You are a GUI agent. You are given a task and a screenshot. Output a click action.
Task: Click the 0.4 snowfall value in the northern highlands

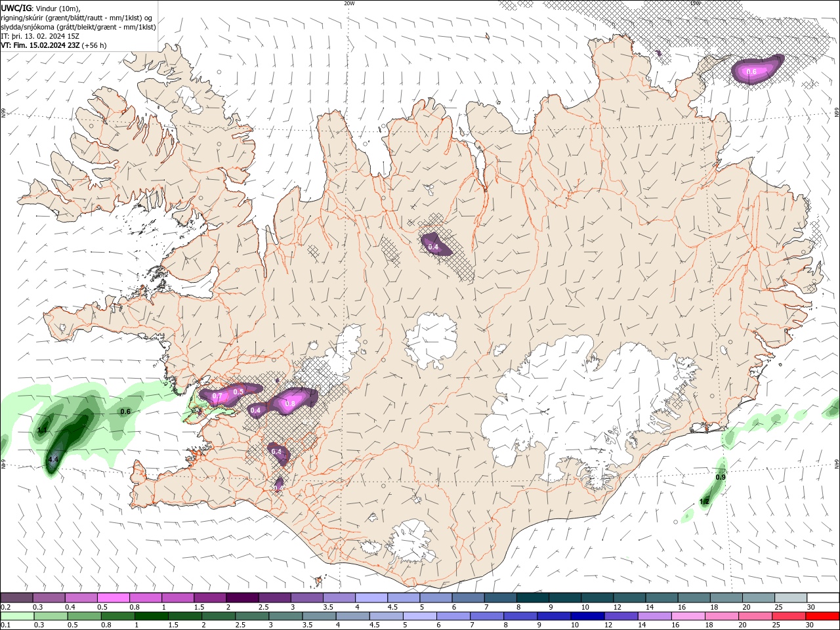click(433, 247)
